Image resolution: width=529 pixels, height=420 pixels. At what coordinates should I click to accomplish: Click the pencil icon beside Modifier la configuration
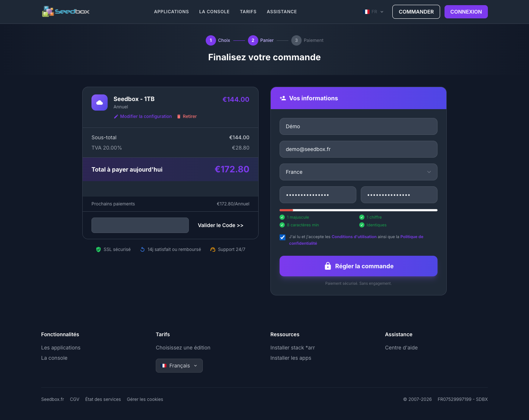coord(116,116)
